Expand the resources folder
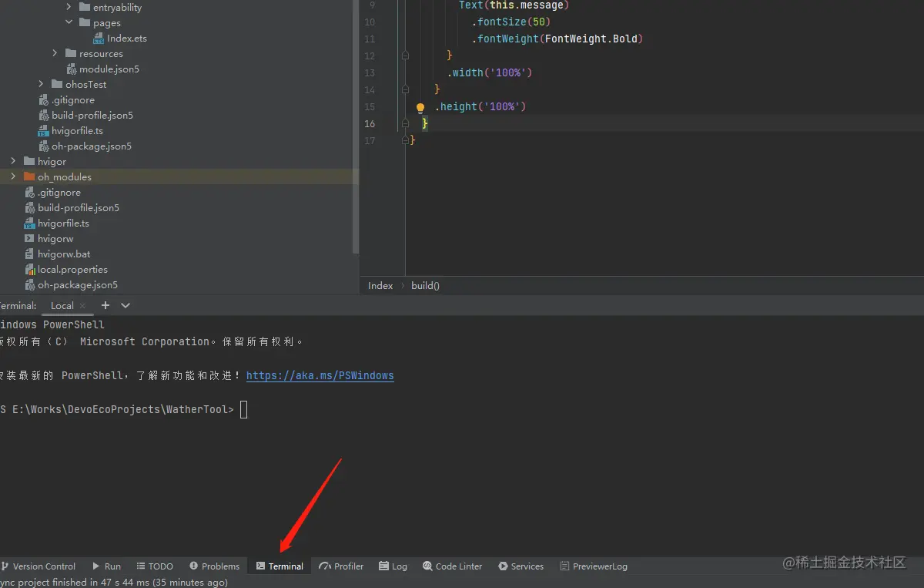 click(55, 54)
